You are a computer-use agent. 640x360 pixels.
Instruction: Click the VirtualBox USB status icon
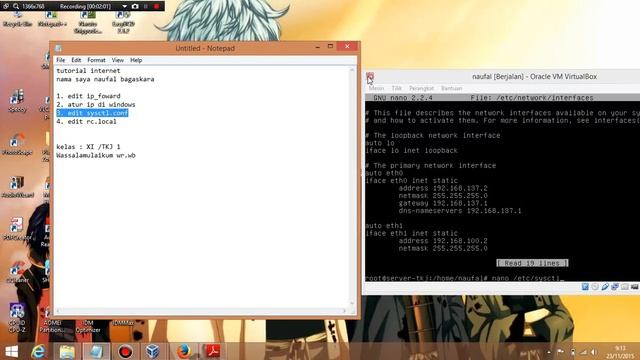pos(605,287)
